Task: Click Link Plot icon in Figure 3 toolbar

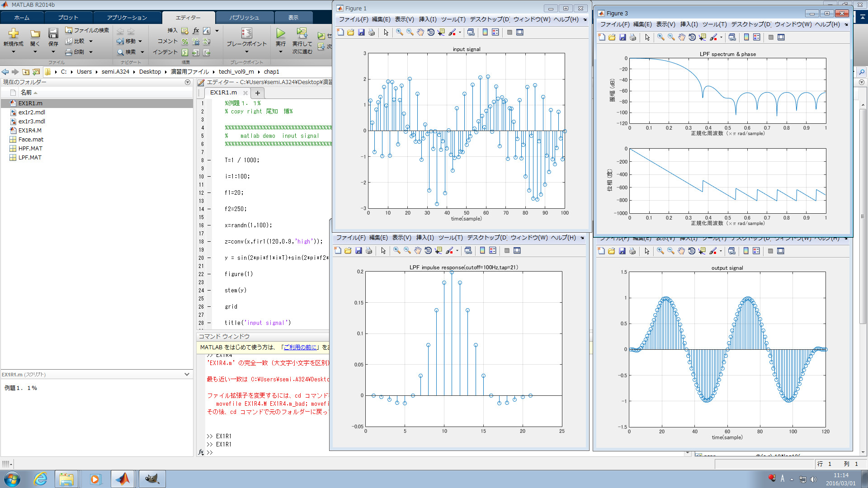Action: 732,37
